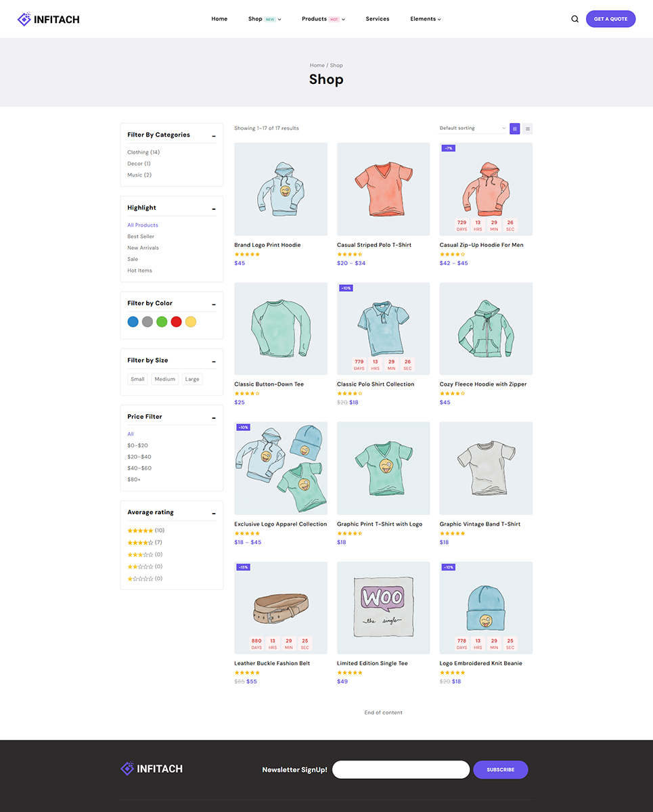Open the search magnifier icon
Image resolution: width=653 pixels, height=812 pixels.
(x=575, y=19)
